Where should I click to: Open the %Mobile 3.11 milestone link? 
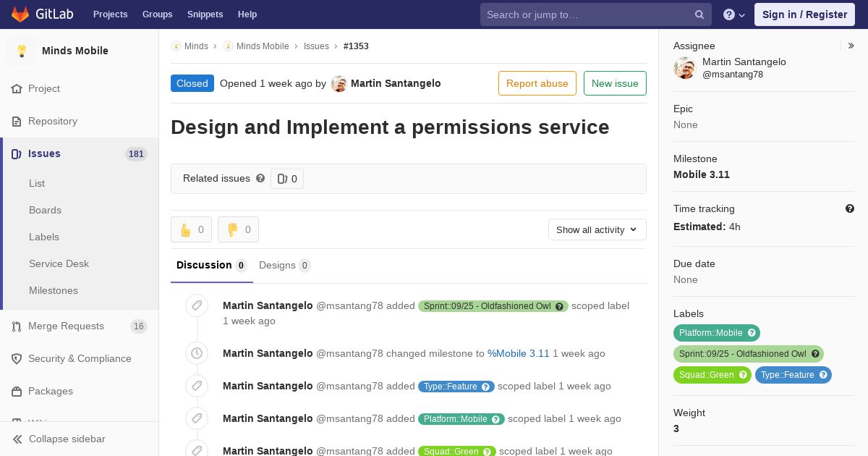[519, 353]
